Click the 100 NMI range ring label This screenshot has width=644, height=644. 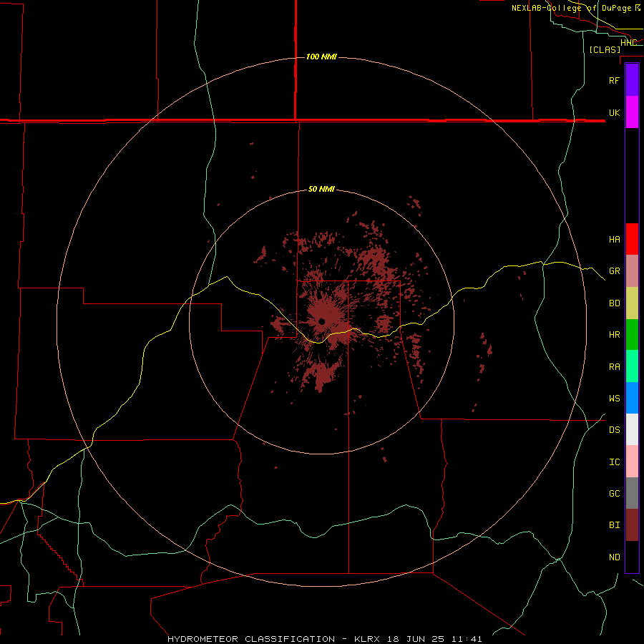321,57
